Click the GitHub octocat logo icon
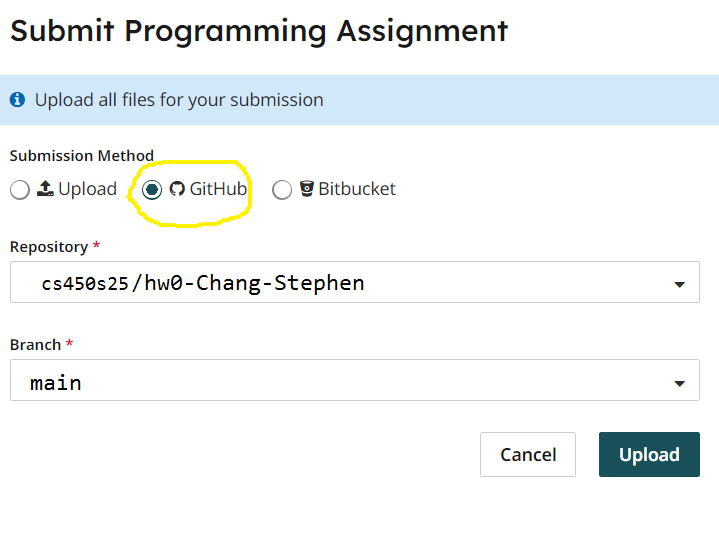Screen dimensions: 719x545 pos(177,188)
